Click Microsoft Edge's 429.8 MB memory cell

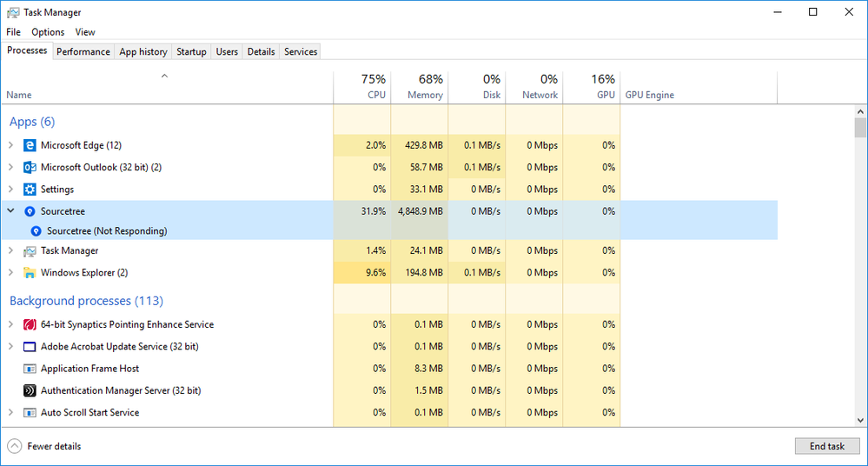[x=420, y=145]
